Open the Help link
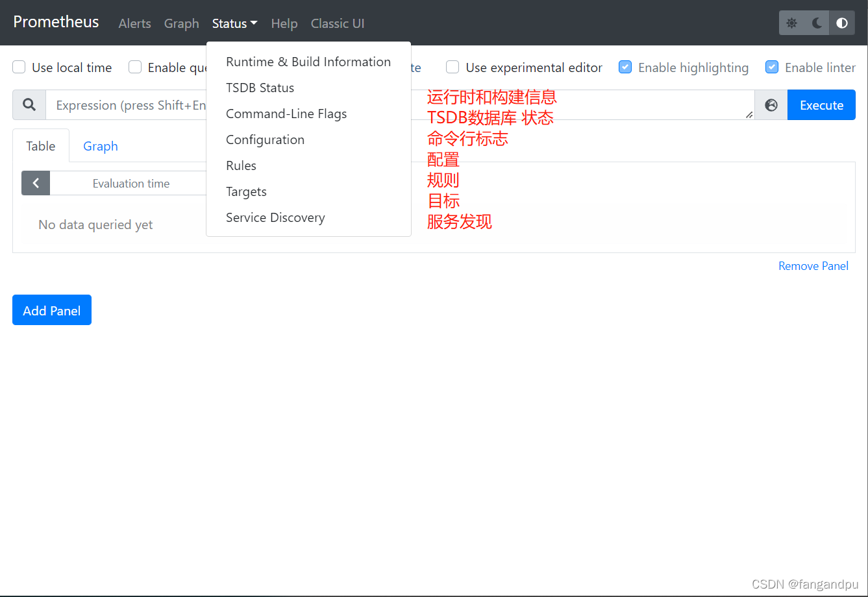This screenshot has height=597, width=868. click(284, 23)
